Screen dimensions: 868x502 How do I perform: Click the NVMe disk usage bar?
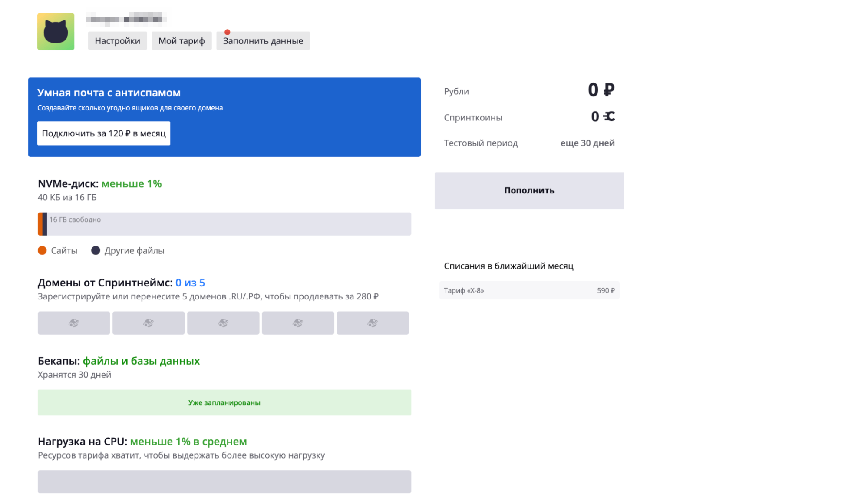(x=224, y=224)
